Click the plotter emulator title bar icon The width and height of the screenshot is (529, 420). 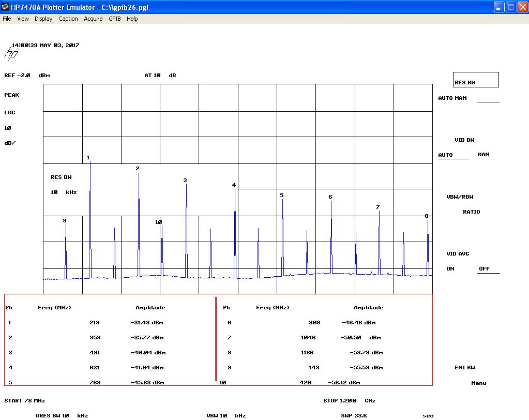5,7
